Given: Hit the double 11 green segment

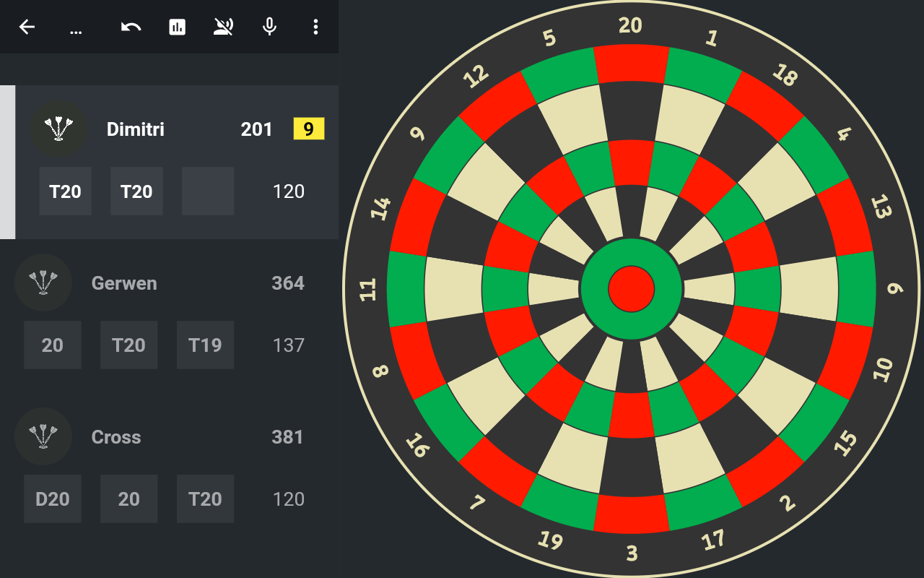Looking at the screenshot, I should pyautogui.click(x=406, y=288).
